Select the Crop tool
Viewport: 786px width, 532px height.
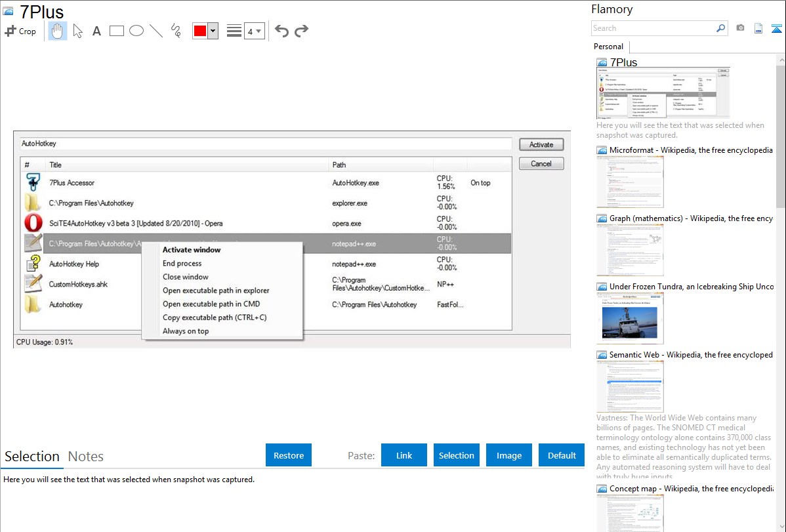pos(20,31)
